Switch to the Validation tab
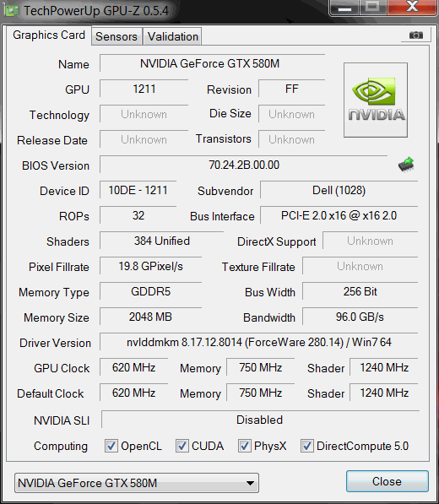The width and height of the screenshot is (439, 504). pos(172,36)
